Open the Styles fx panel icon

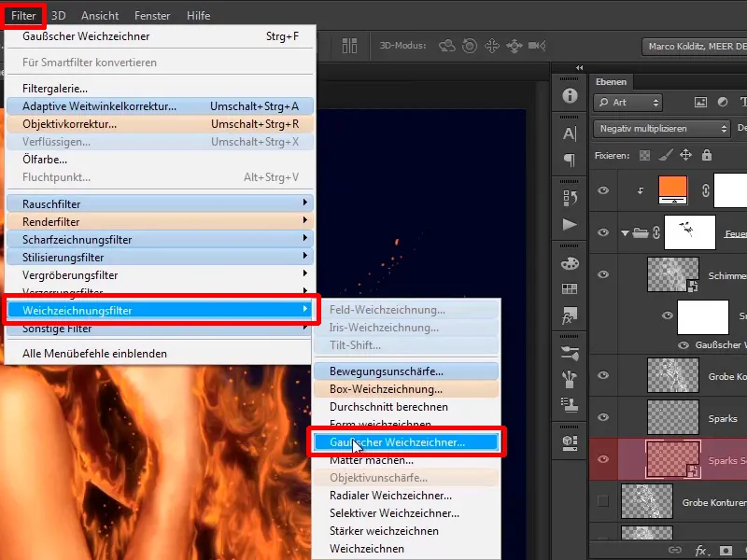(570, 315)
